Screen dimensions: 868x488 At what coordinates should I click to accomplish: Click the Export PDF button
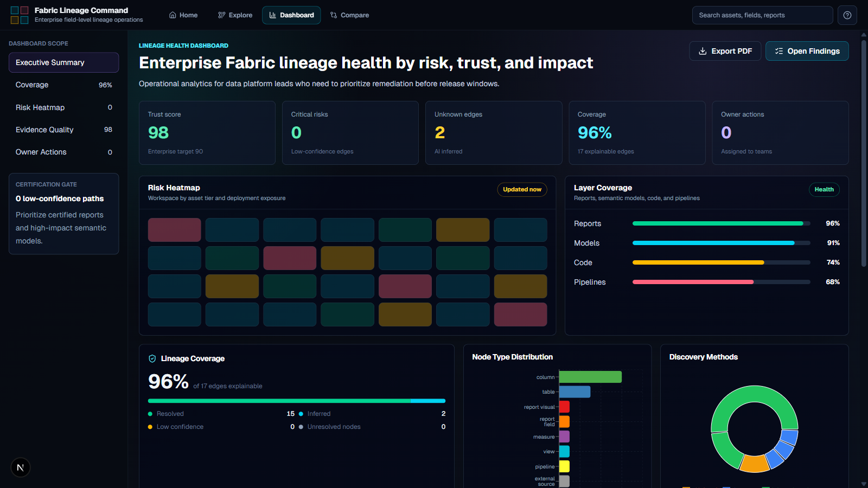tap(725, 51)
